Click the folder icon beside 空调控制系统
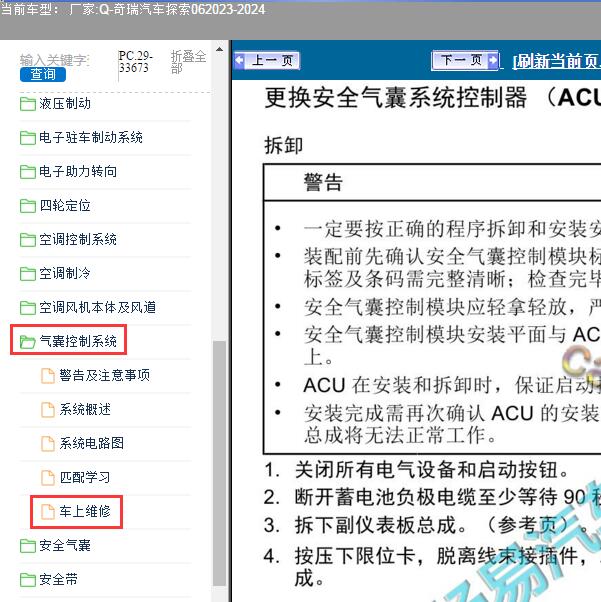The image size is (601, 602). click(28, 240)
